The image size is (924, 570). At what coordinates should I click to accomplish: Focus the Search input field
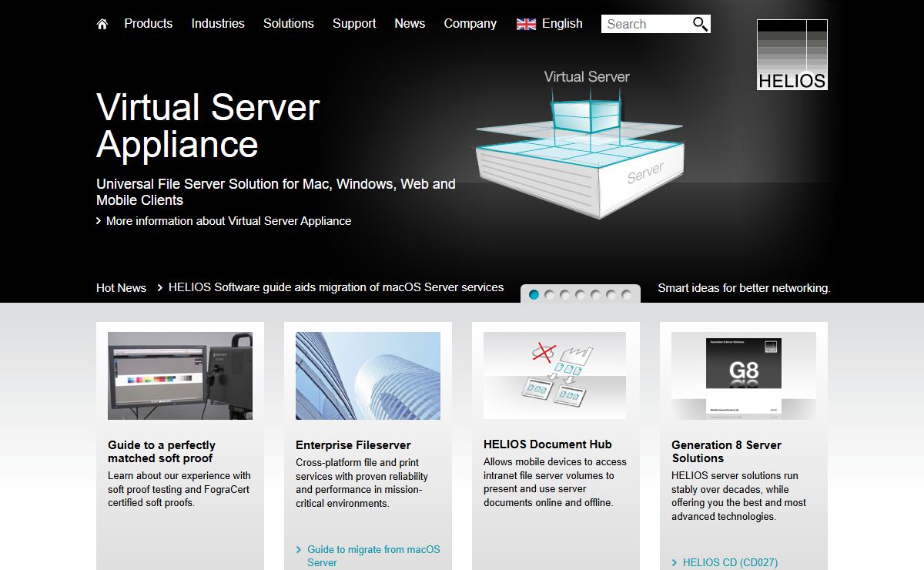click(646, 24)
